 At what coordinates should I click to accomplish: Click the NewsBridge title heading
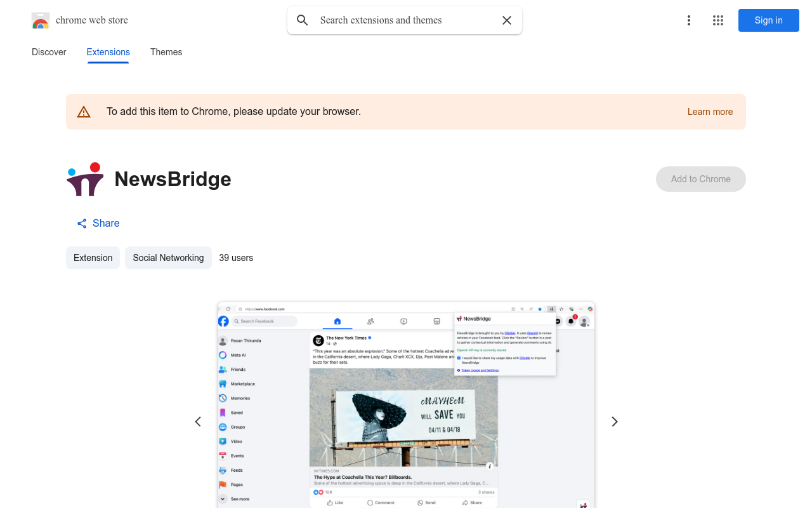tap(173, 179)
